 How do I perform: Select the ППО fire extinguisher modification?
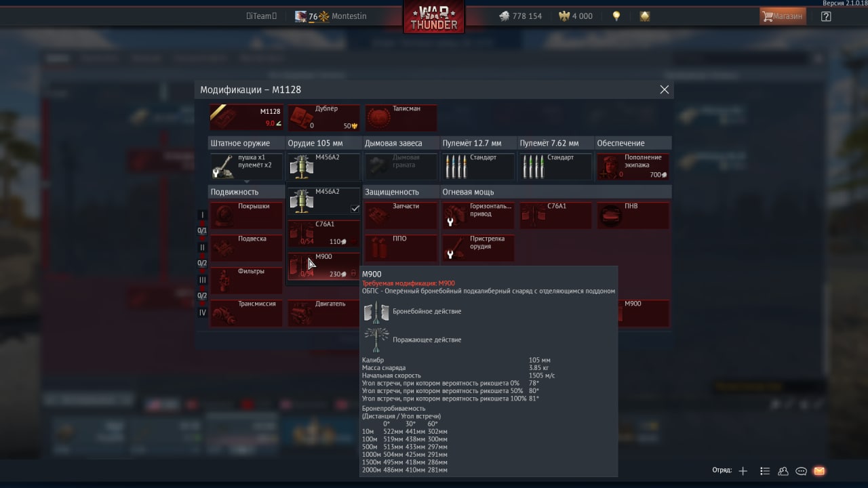pyautogui.click(x=401, y=248)
